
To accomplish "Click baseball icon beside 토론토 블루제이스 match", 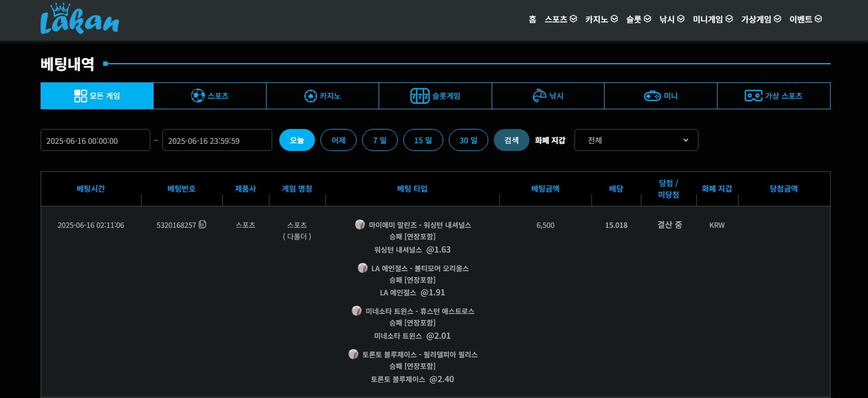I will 353,354.
